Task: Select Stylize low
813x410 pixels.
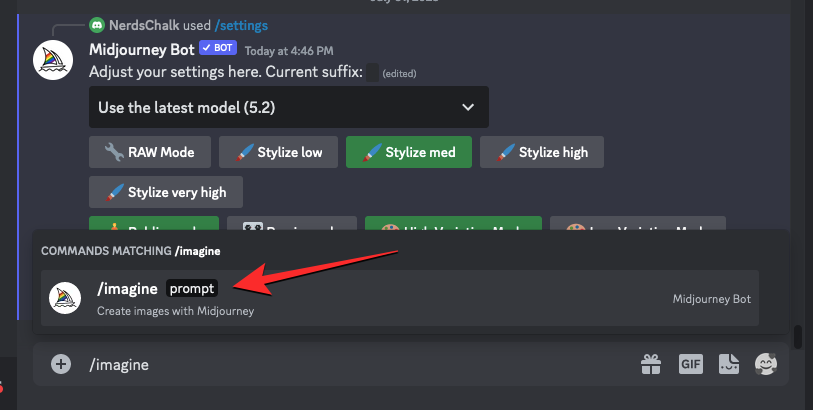Action: coord(278,152)
